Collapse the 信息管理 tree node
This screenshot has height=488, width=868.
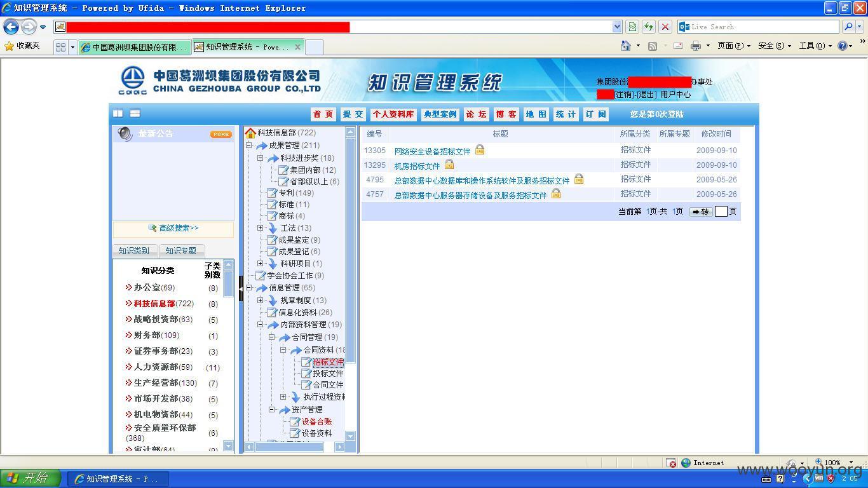point(249,288)
